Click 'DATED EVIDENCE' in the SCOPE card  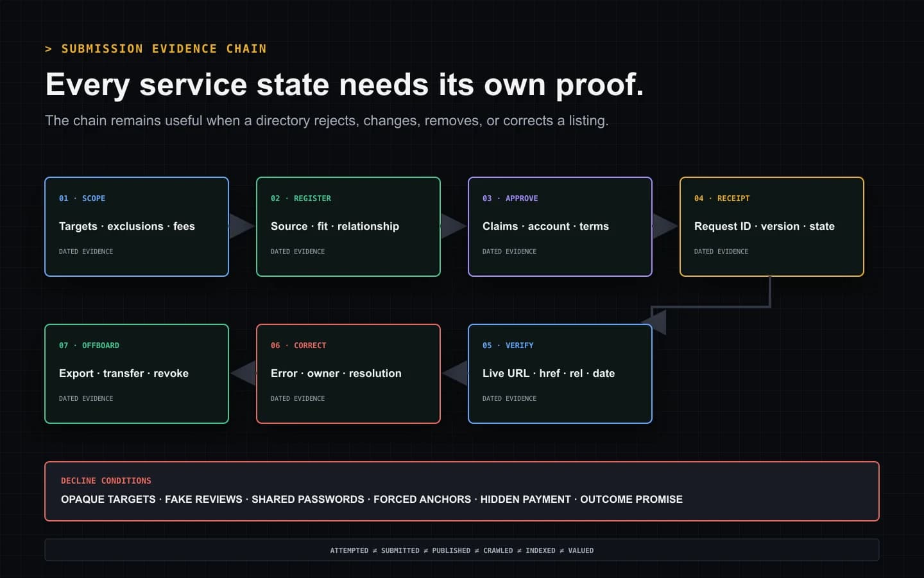point(86,252)
